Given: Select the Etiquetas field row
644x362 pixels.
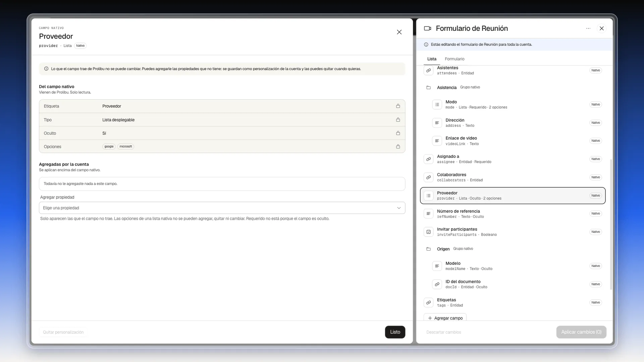Looking at the screenshot, I should click(x=513, y=302).
